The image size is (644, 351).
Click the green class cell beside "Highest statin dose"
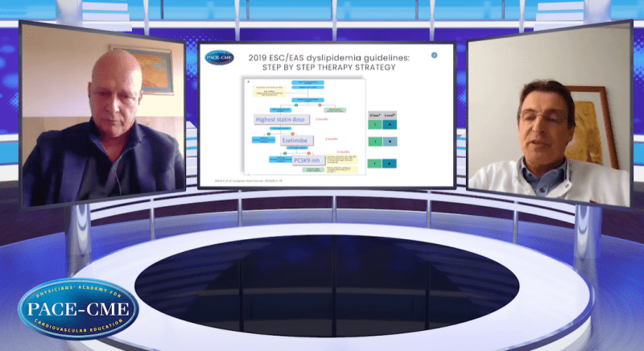[x=375, y=125]
